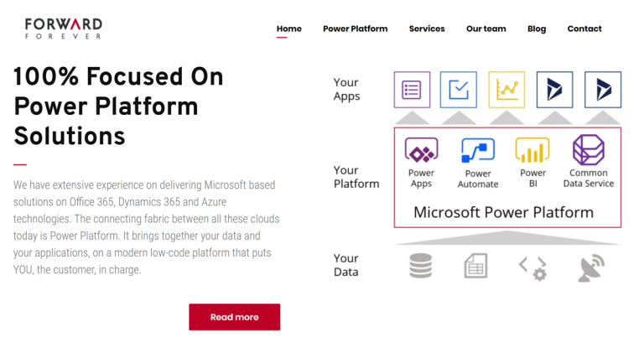
Task: Select the code brackets with gear icon
Action: (x=532, y=268)
